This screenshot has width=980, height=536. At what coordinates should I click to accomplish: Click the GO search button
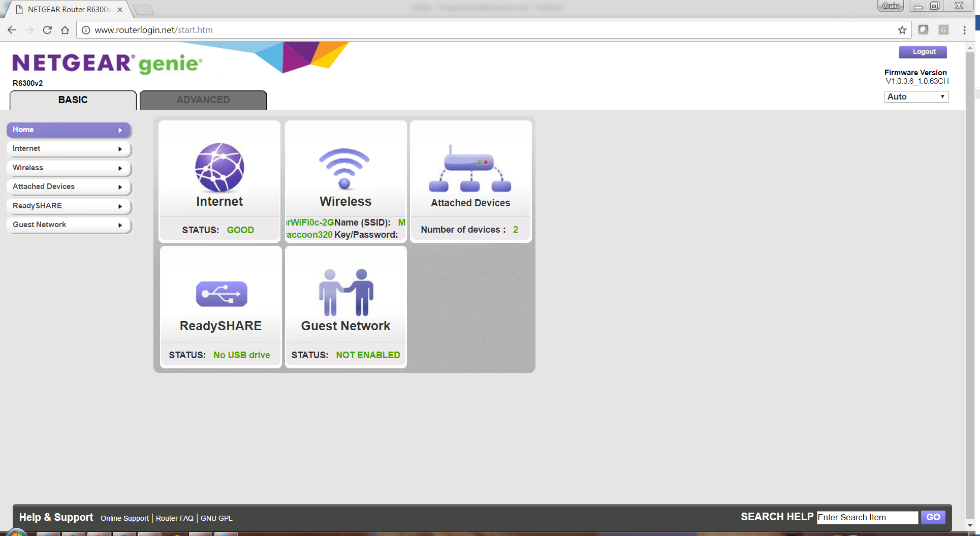(x=933, y=517)
